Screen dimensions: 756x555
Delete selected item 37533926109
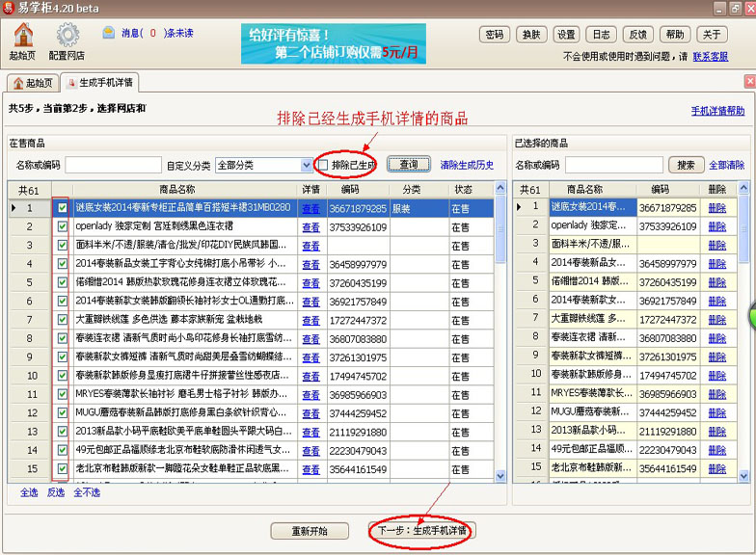(x=717, y=226)
